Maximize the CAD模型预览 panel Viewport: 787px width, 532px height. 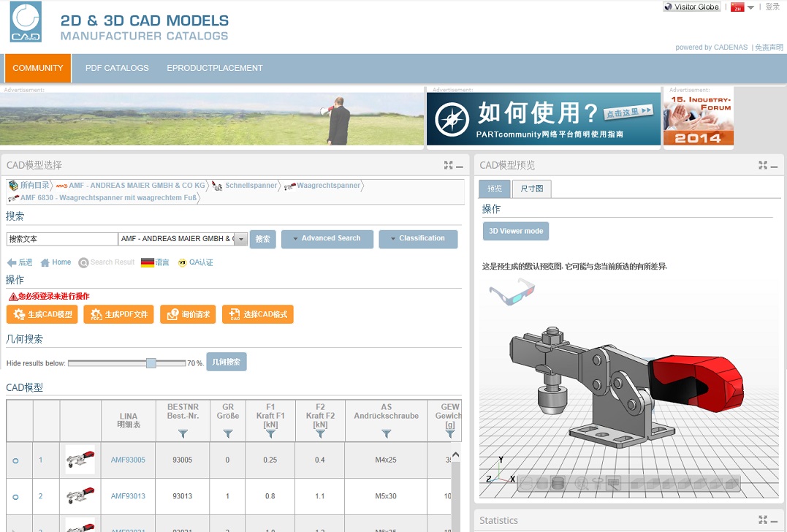763,165
